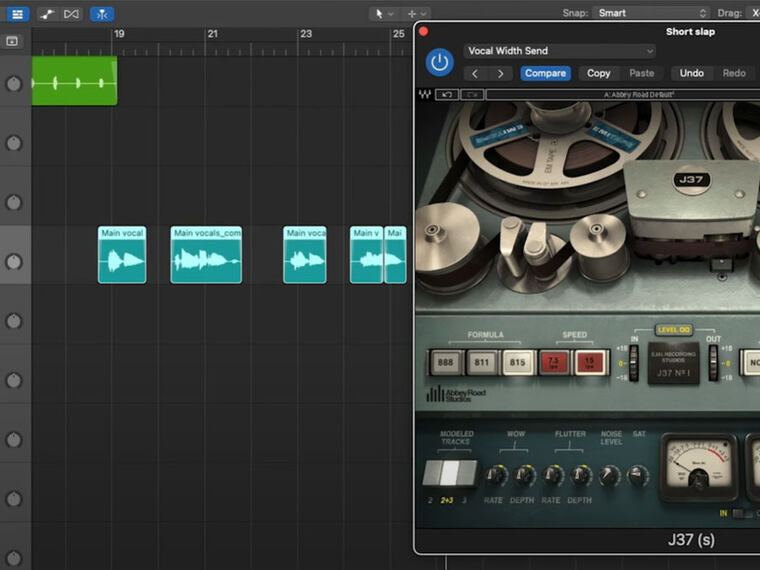Open the pointer tool menu

(x=383, y=13)
